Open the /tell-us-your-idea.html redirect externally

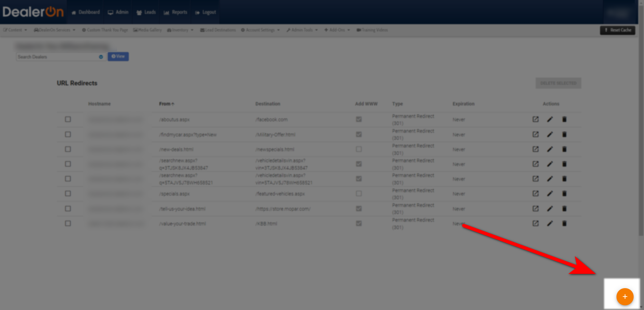pyautogui.click(x=535, y=209)
